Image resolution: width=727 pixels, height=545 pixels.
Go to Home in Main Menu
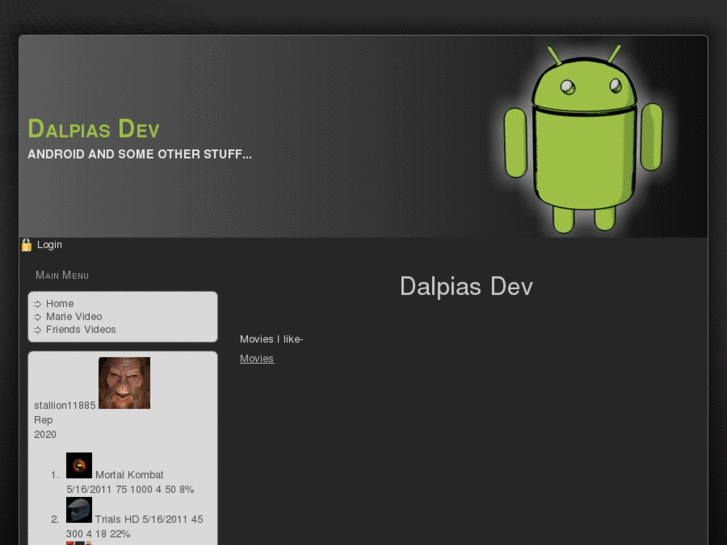[x=60, y=303]
